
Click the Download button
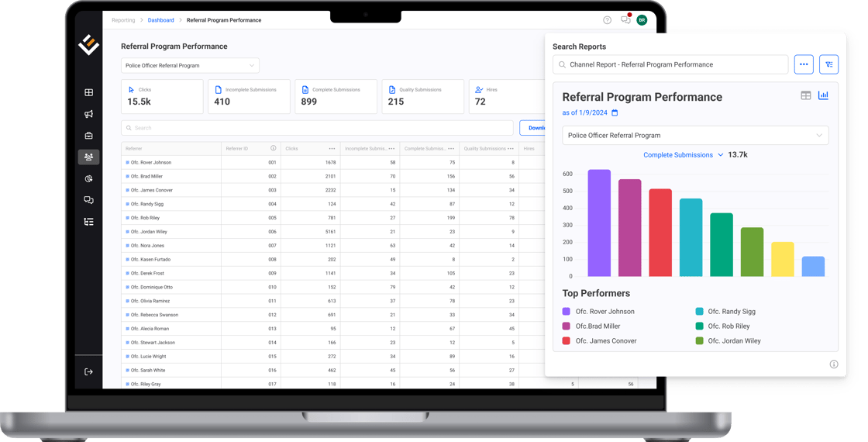[532, 128]
